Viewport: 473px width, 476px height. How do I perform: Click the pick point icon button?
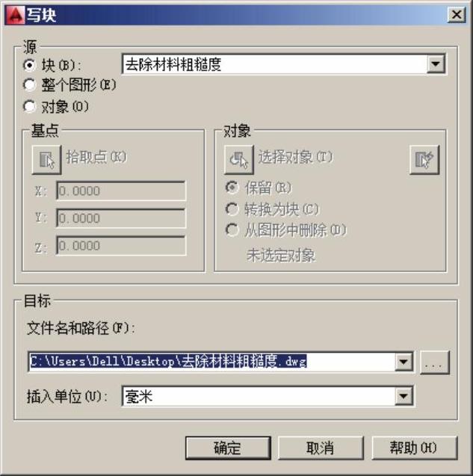pos(47,159)
